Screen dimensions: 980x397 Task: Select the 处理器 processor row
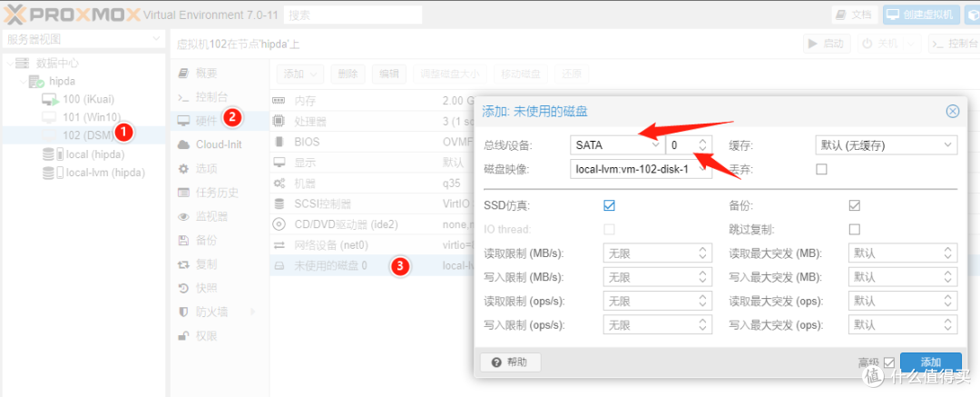pos(372,121)
